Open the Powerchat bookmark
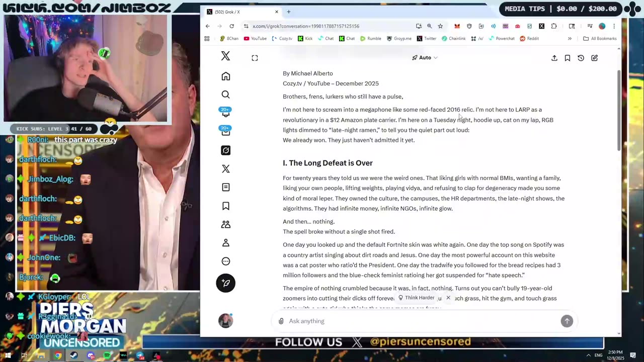 click(501, 39)
